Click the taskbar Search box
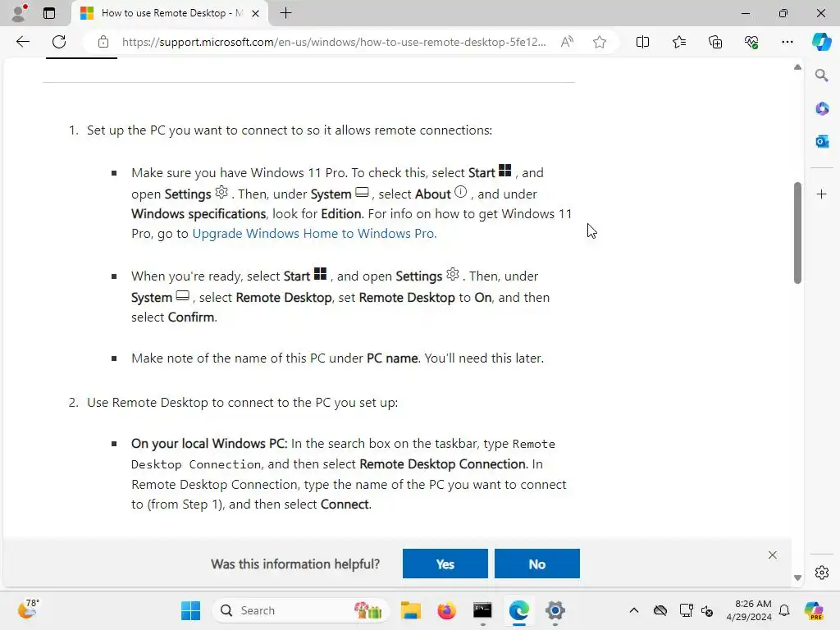The height and width of the screenshot is (630, 840). pos(300,610)
